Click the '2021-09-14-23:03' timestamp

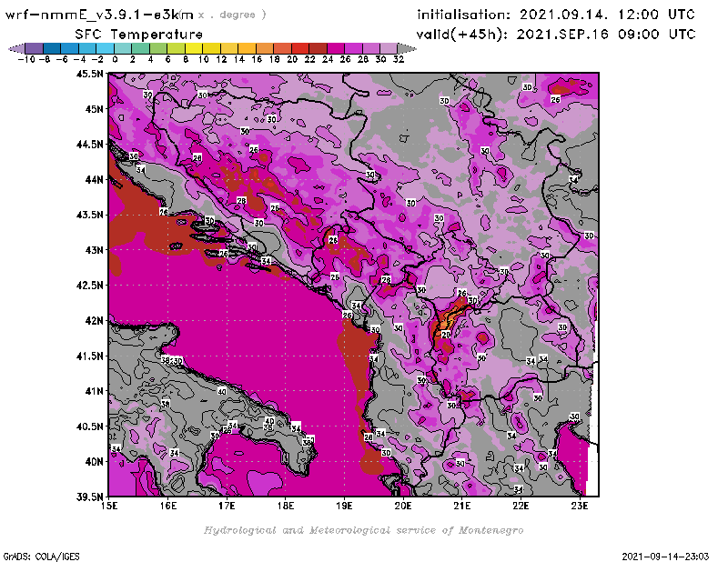pyautogui.click(x=665, y=557)
